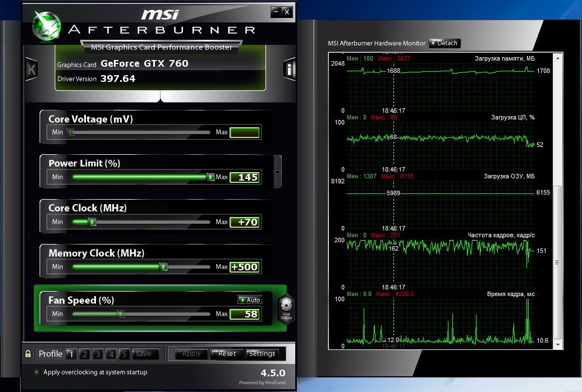Select Profile slot 2
Image resolution: width=582 pixels, height=392 pixels.
85,354
